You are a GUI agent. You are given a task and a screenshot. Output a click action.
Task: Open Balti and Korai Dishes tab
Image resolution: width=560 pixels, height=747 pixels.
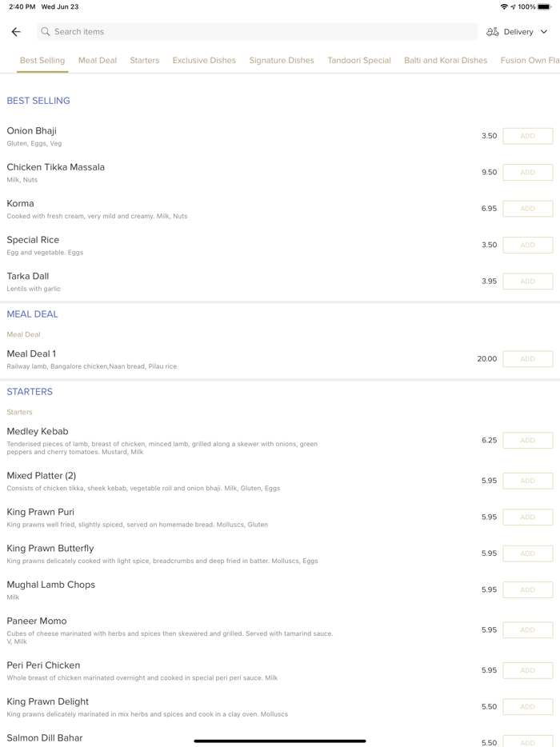click(x=446, y=60)
